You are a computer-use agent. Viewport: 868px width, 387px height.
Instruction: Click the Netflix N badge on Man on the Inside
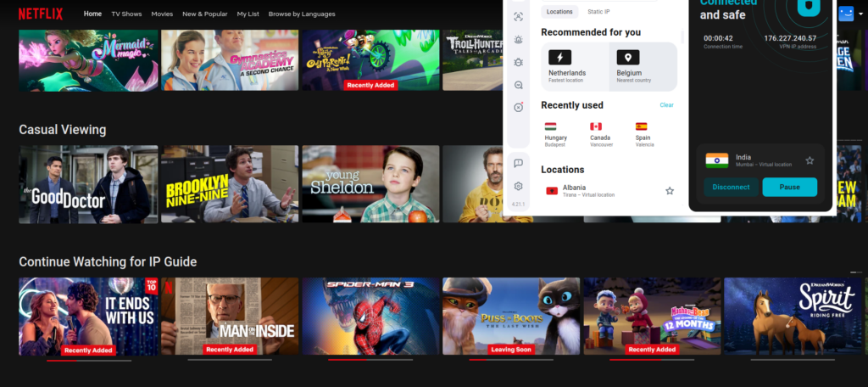pos(168,287)
